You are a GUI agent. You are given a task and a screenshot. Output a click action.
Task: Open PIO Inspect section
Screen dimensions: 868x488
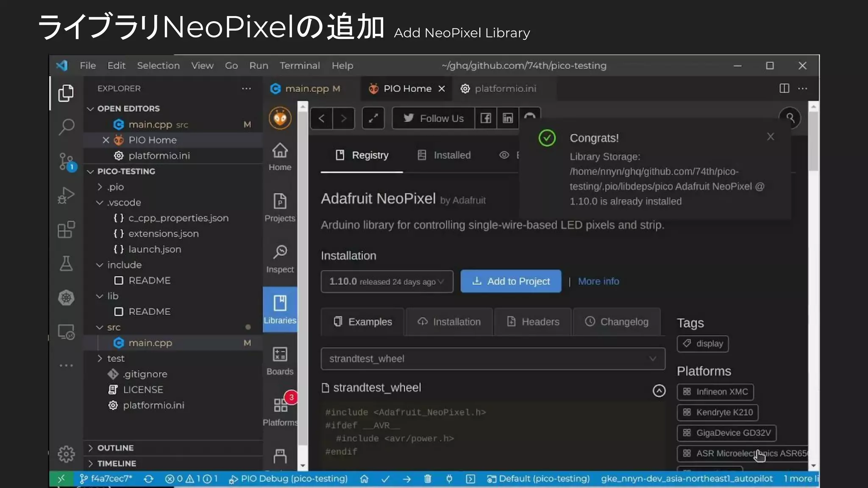coord(280,259)
